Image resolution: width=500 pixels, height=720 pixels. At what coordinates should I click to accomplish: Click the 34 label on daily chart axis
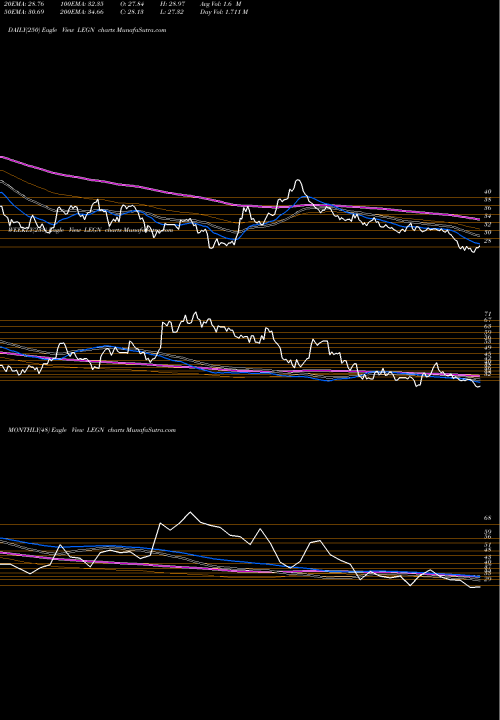pyautogui.click(x=488, y=216)
